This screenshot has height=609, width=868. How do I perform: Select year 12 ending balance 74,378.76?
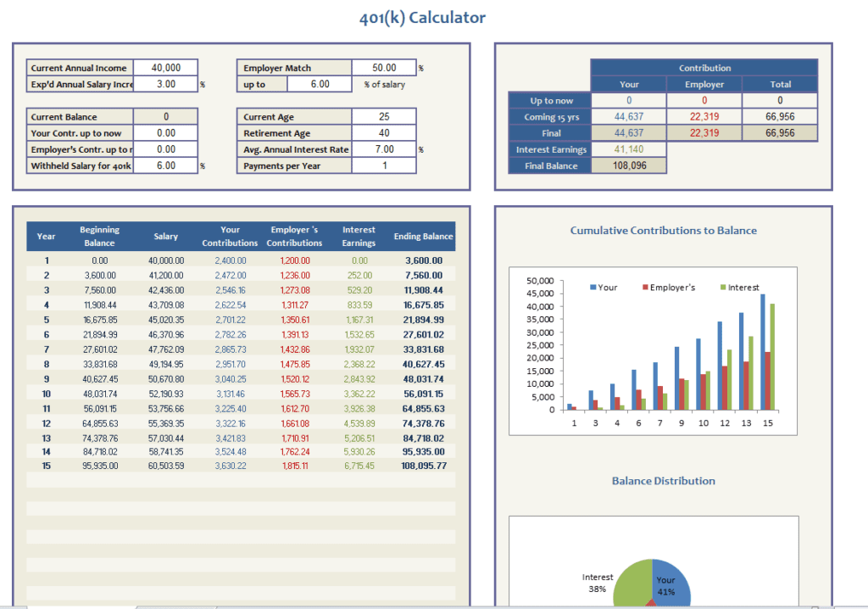click(x=424, y=423)
